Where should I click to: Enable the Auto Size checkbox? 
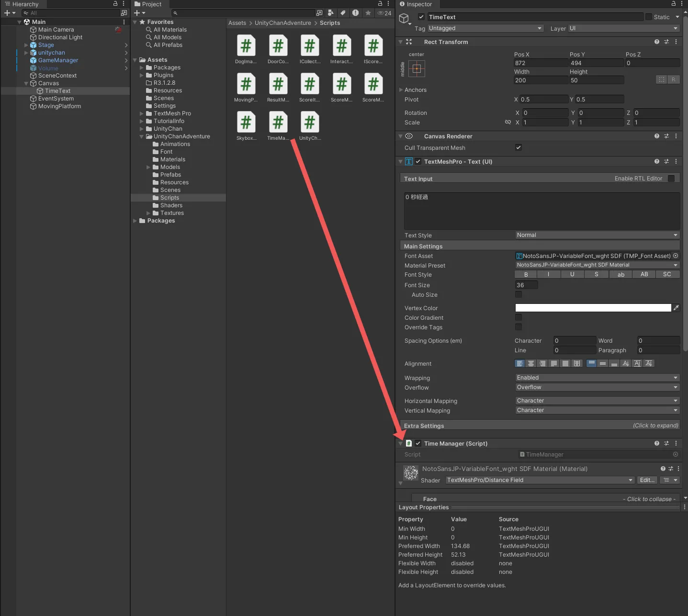(x=518, y=294)
